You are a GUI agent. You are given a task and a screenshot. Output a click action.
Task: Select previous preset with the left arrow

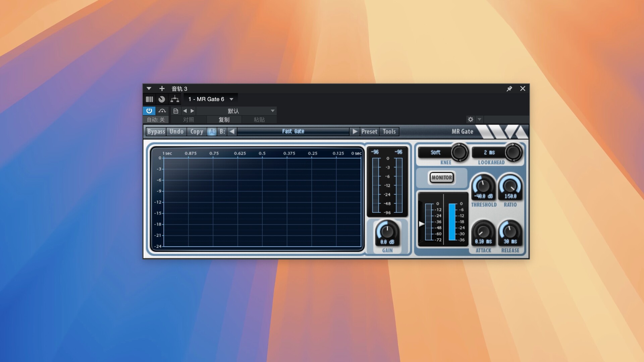185,111
